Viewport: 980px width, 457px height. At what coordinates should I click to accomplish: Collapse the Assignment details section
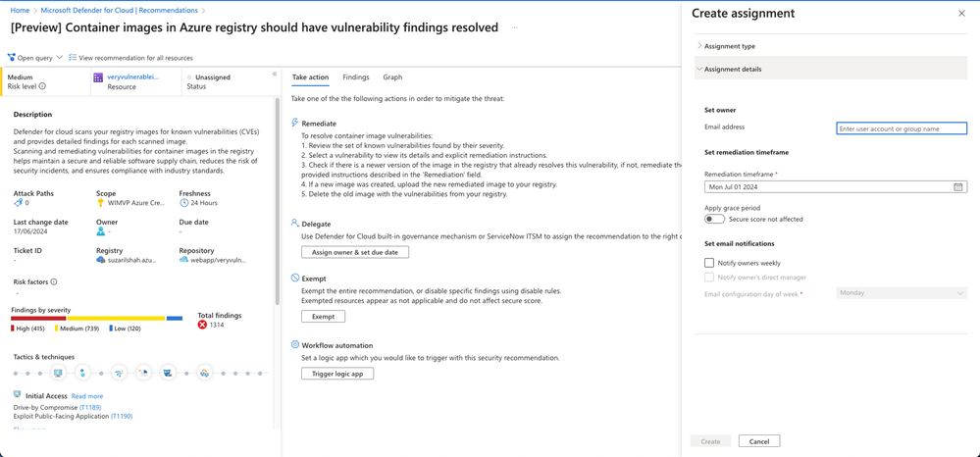(x=733, y=70)
